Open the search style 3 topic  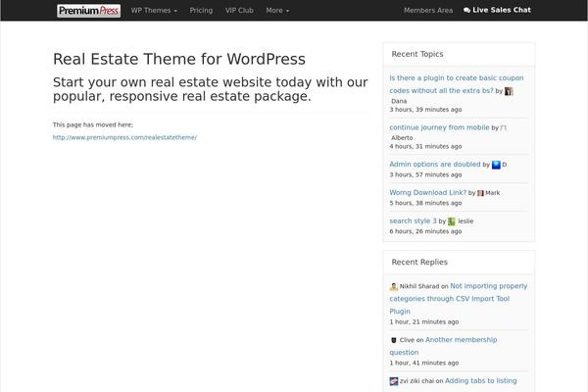[413, 220]
